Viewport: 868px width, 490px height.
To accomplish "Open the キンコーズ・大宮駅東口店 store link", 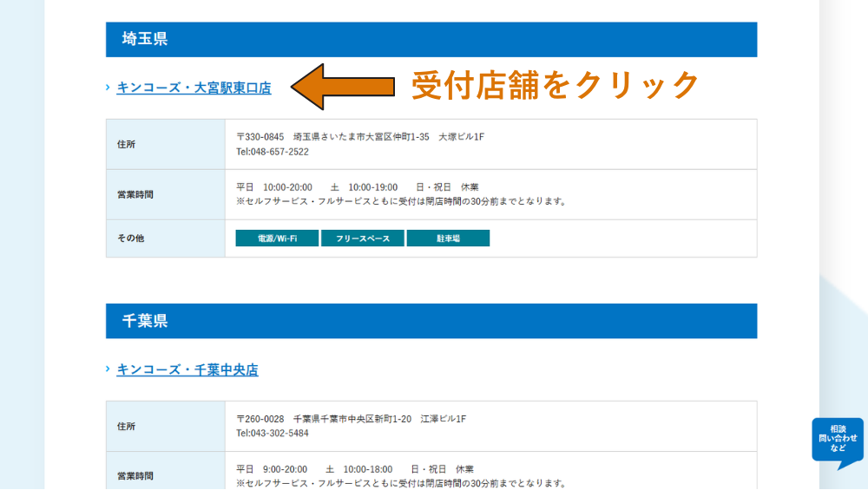I will [194, 88].
